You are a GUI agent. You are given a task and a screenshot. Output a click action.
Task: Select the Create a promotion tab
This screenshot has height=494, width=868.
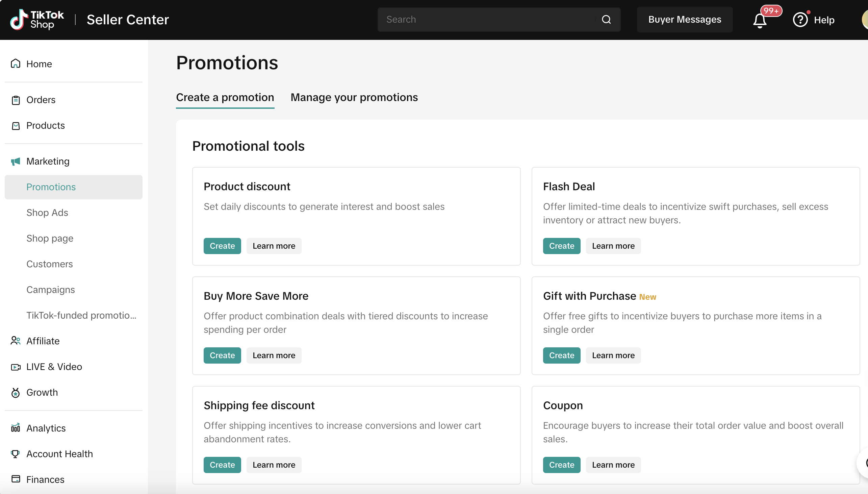tap(225, 97)
